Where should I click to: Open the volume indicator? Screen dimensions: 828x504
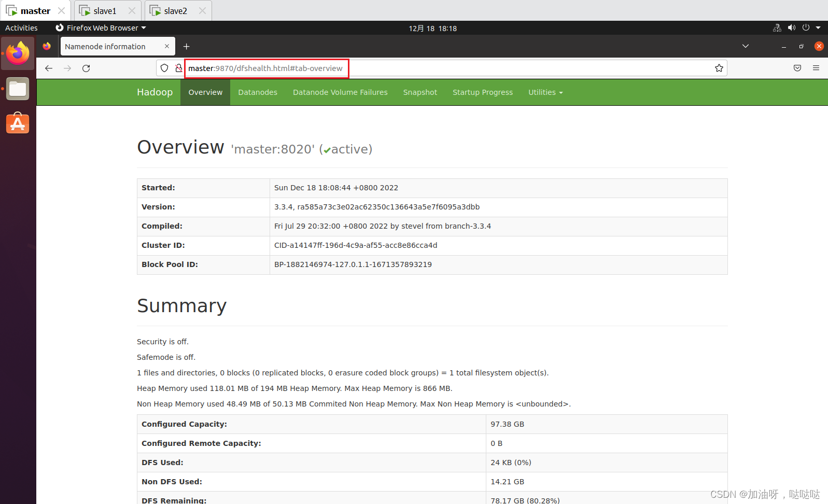[792, 28]
